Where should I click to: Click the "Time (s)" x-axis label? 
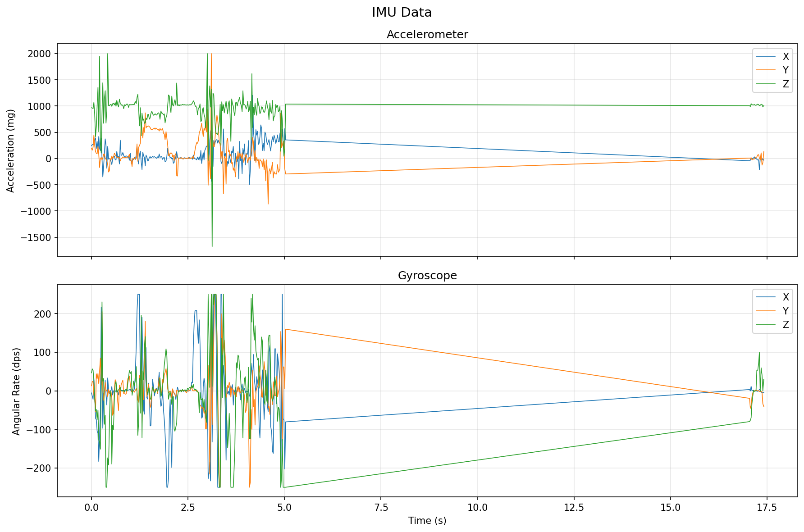click(427, 521)
